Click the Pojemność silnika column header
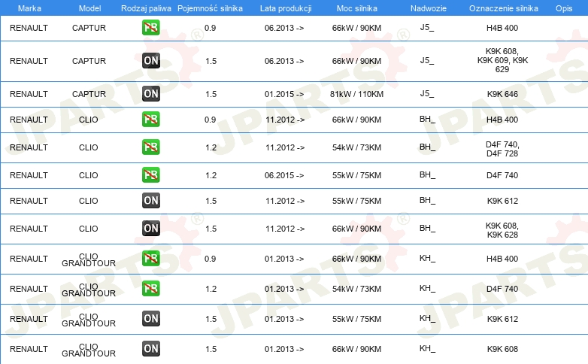This screenshot has height=364, width=588. pyautogui.click(x=210, y=8)
